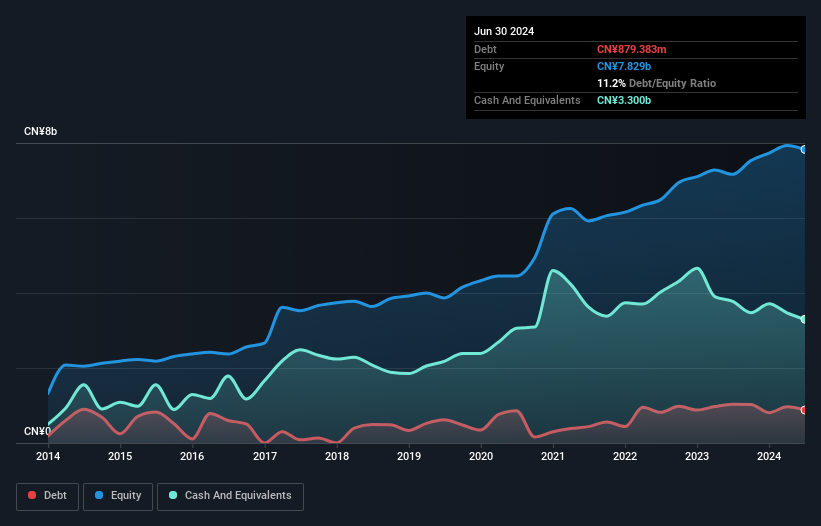Click the 2017 x-axis label

pyautogui.click(x=265, y=456)
